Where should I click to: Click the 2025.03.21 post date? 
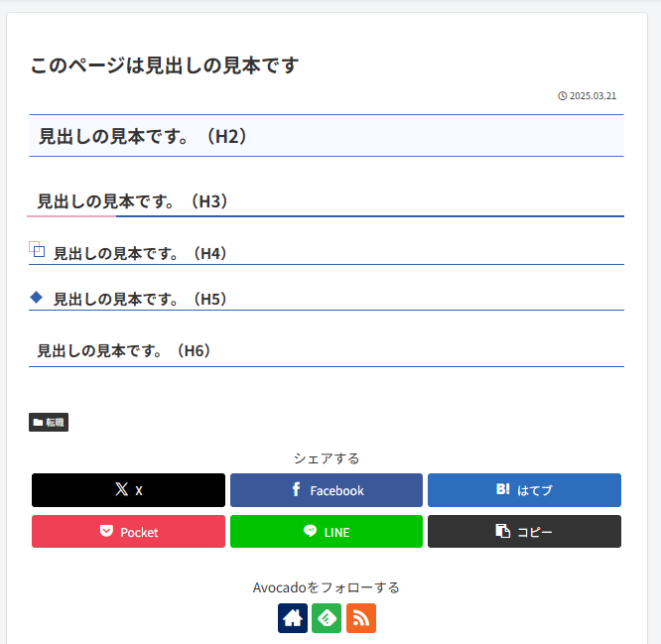coord(594,96)
